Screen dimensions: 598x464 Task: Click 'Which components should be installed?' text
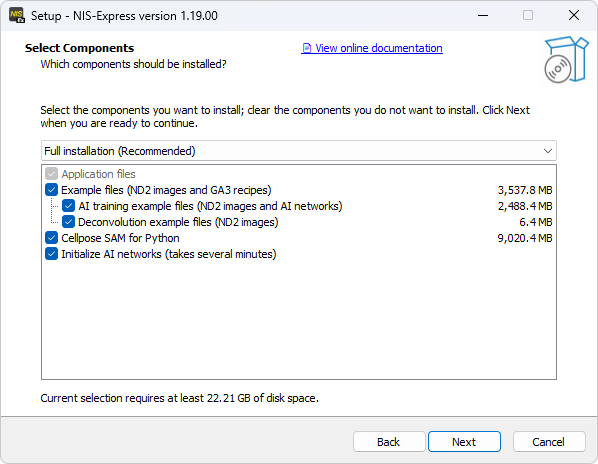pos(133,64)
